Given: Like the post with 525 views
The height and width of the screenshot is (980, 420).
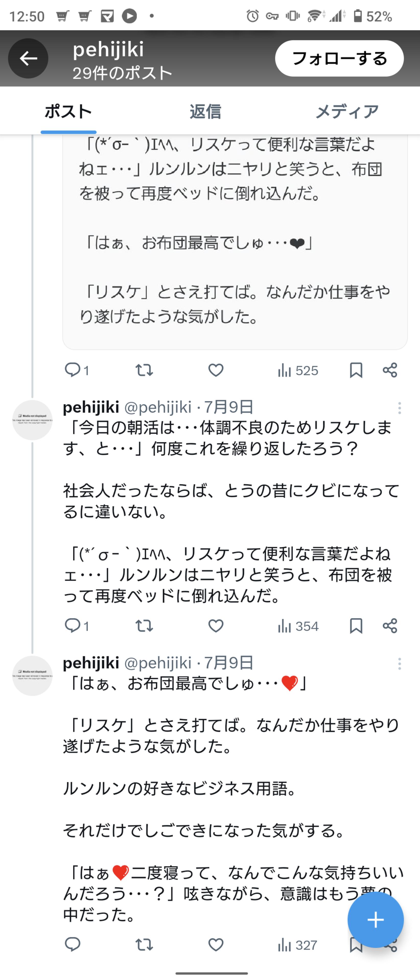Looking at the screenshot, I should point(216,370).
